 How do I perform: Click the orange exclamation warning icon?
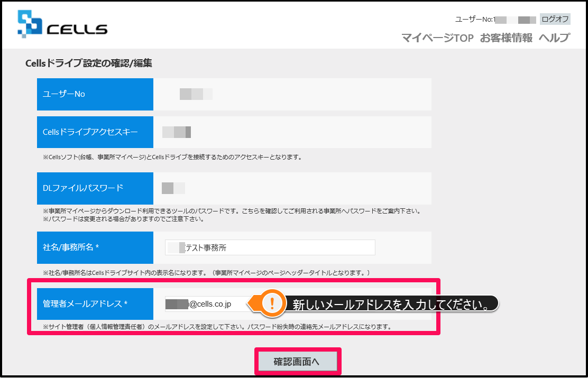(x=272, y=303)
